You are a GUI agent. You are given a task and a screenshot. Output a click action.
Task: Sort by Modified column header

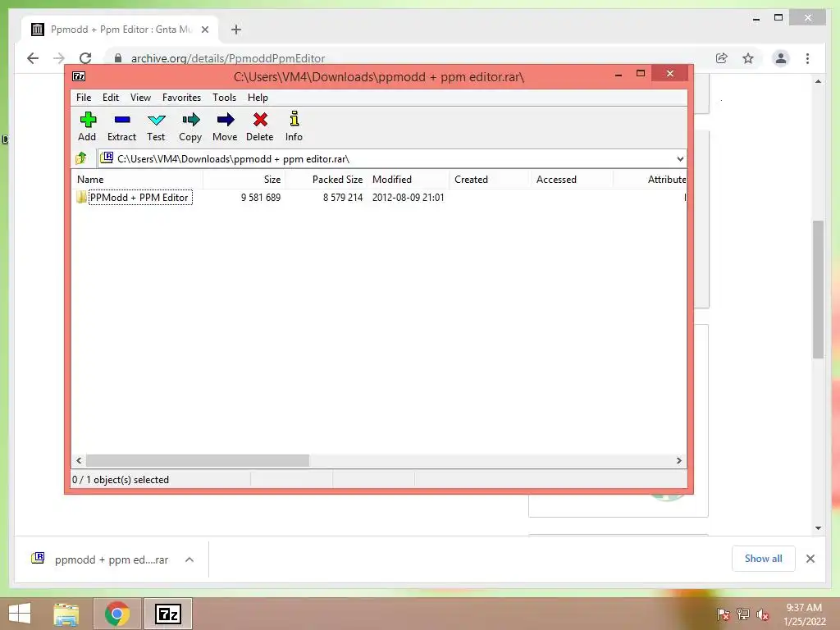click(409, 180)
